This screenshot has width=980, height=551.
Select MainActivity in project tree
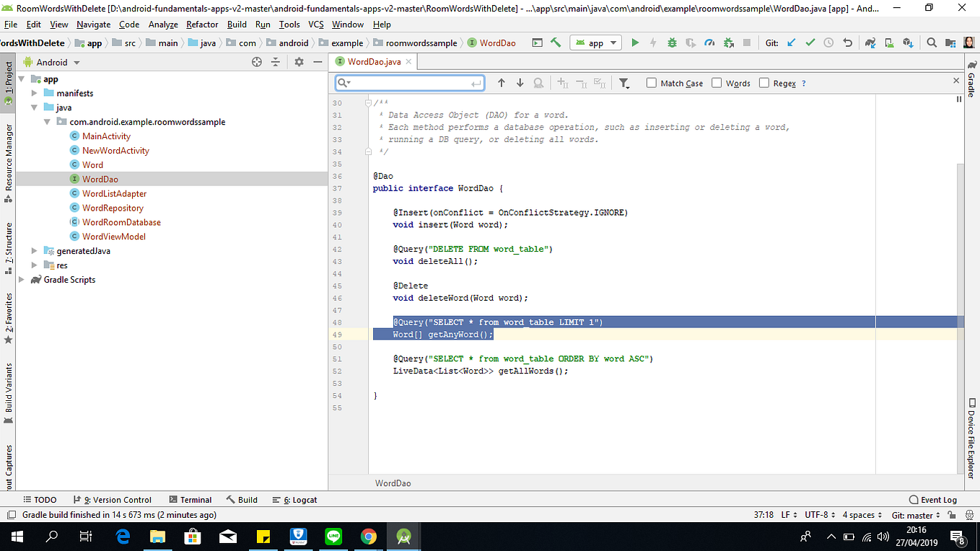106,136
